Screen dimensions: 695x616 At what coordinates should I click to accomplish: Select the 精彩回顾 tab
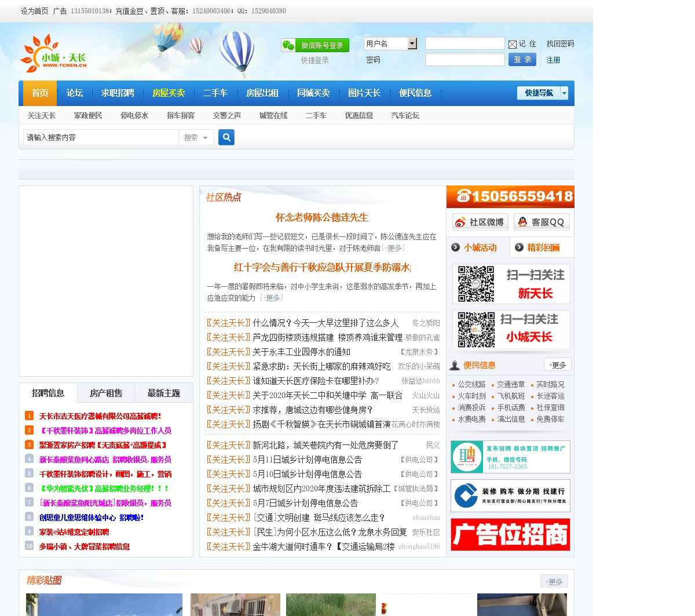543,247
